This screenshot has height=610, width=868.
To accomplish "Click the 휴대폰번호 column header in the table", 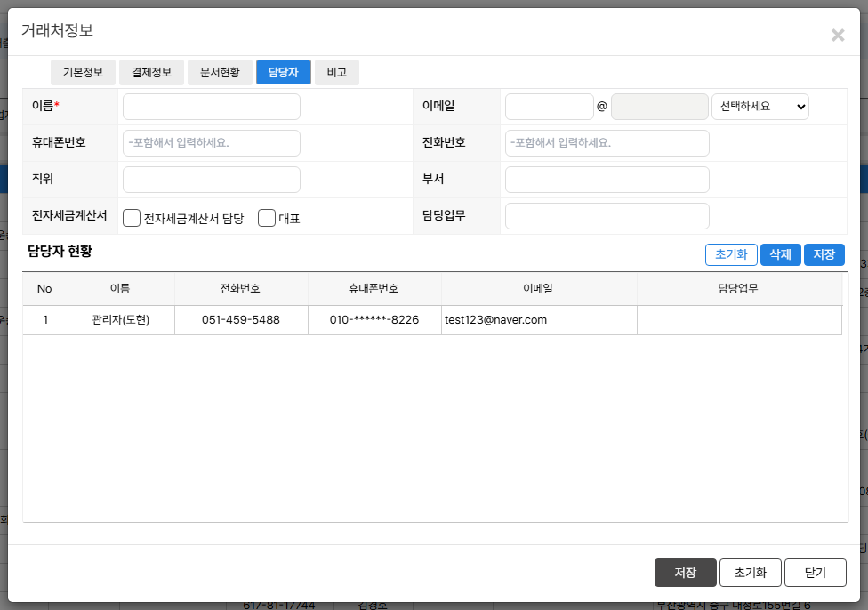I will [x=374, y=289].
